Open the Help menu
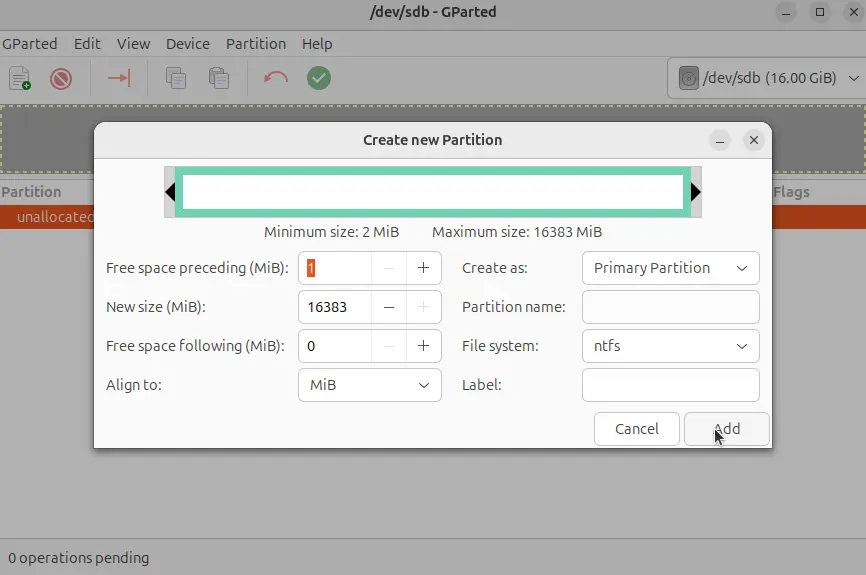Viewport: 866px width, 575px height. click(x=317, y=44)
